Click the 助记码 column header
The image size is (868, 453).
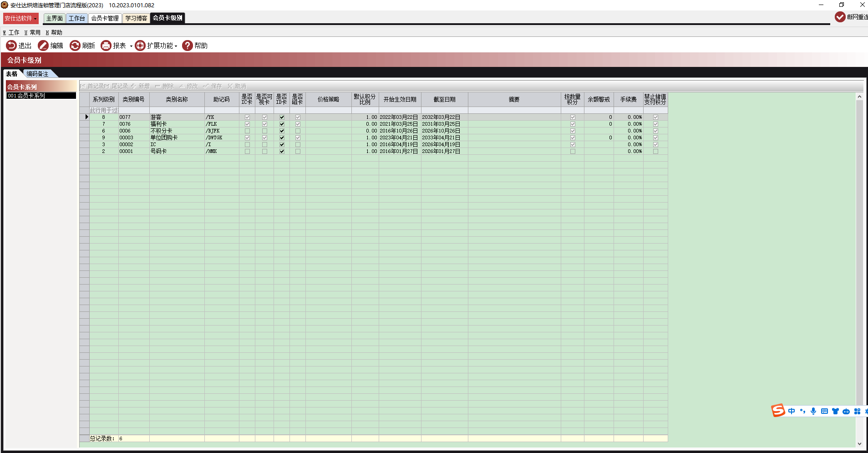[x=222, y=100]
